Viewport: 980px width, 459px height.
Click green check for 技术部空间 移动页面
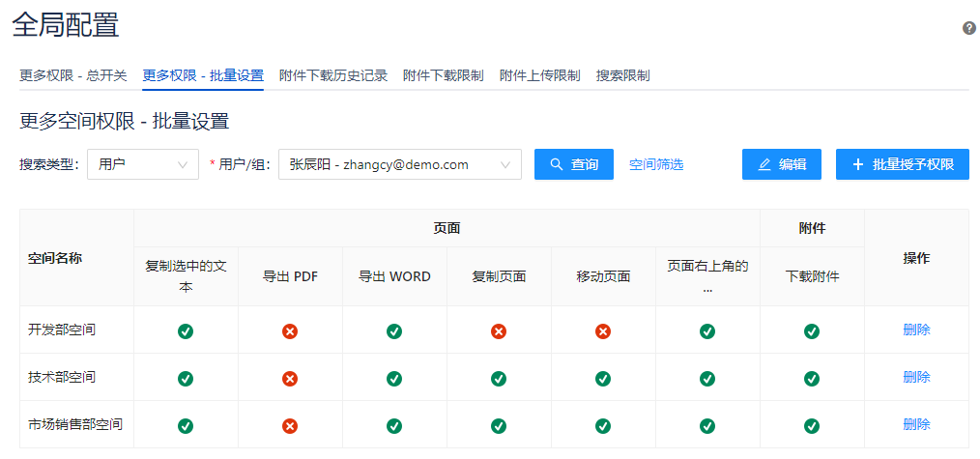coord(603,378)
